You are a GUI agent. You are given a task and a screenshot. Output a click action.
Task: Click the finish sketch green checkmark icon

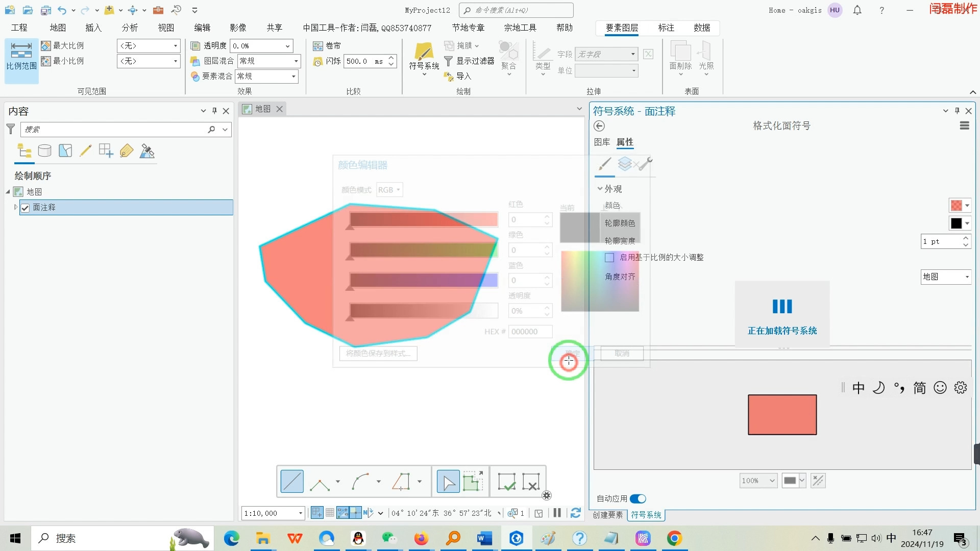coord(506,481)
